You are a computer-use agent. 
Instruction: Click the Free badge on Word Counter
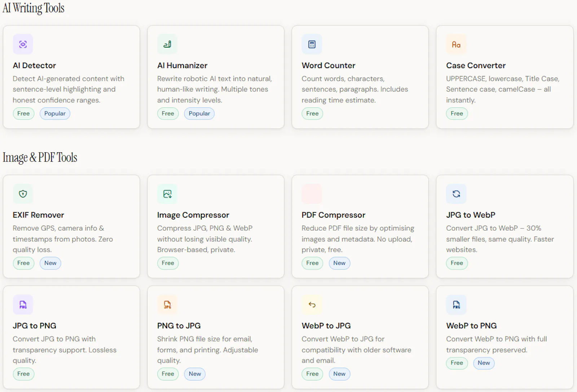tap(312, 113)
